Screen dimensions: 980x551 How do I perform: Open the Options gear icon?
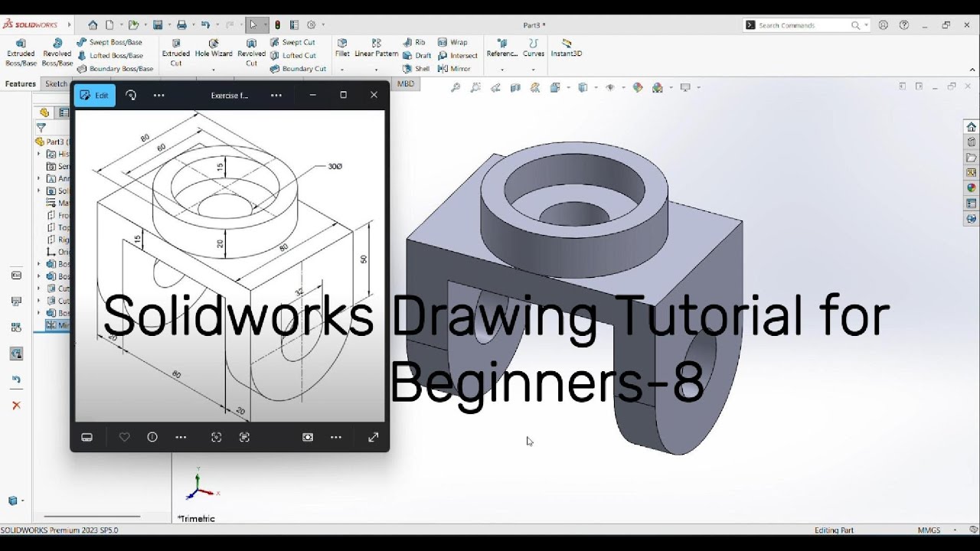[312, 24]
